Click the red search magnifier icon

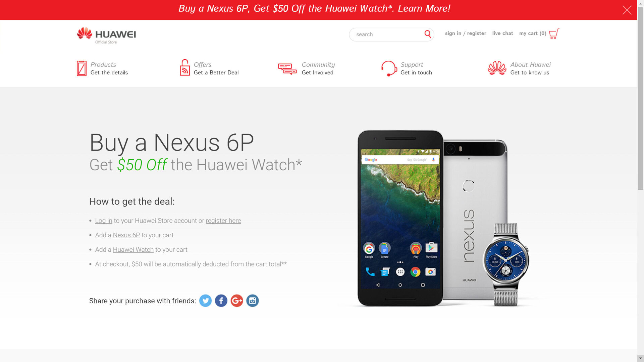[x=428, y=34]
